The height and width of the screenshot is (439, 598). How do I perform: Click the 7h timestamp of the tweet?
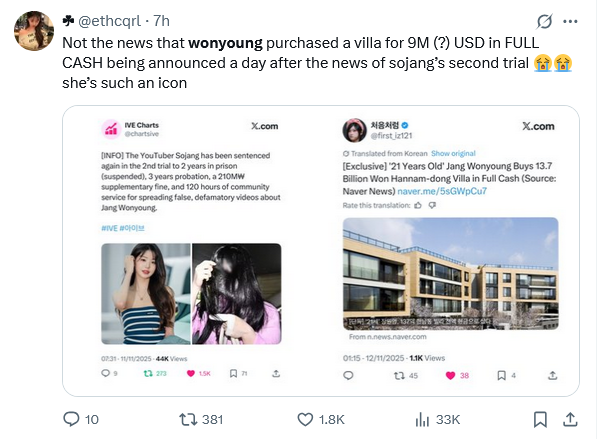click(162, 21)
